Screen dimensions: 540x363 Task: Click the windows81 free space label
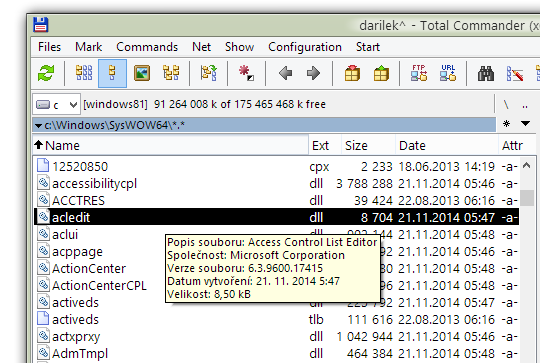point(205,104)
